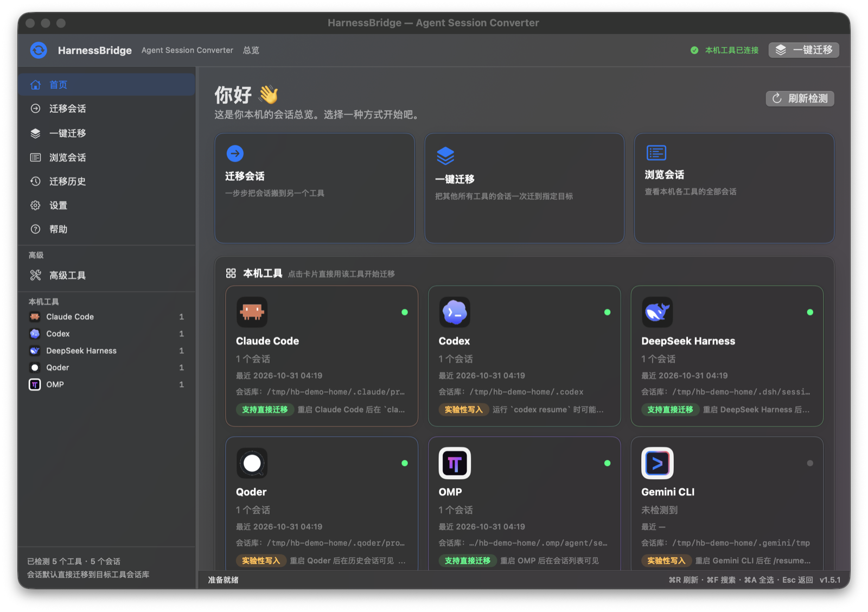Select OMP icon in sidebar tool list
This screenshot has width=868, height=612.
[35, 385]
